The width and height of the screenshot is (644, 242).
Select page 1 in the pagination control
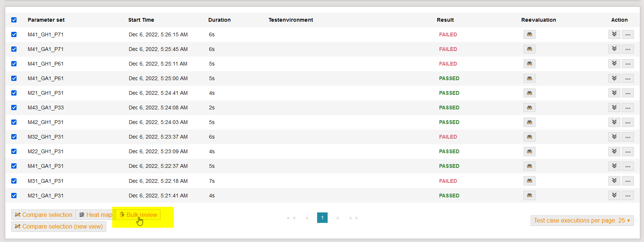tap(322, 218)
